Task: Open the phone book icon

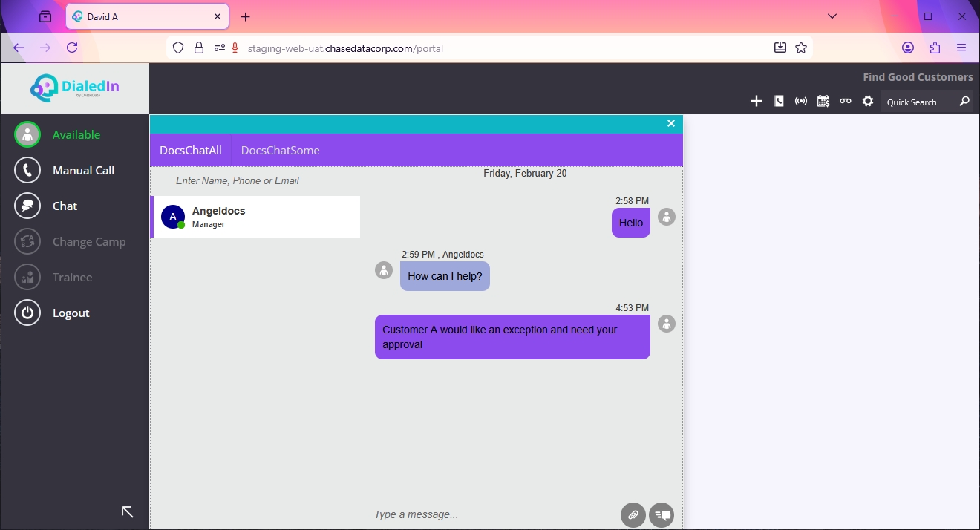Action: [779, 102]
